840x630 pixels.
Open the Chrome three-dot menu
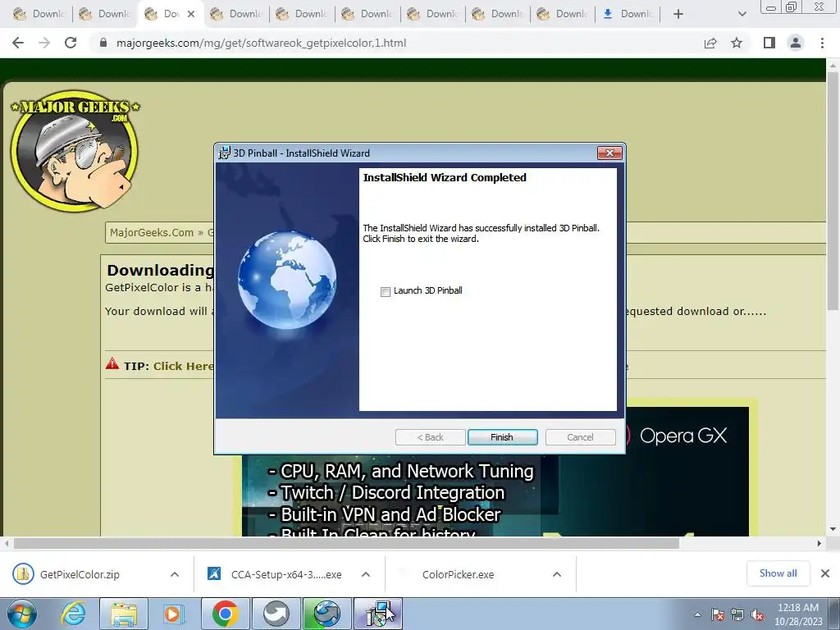coord(822,43)
